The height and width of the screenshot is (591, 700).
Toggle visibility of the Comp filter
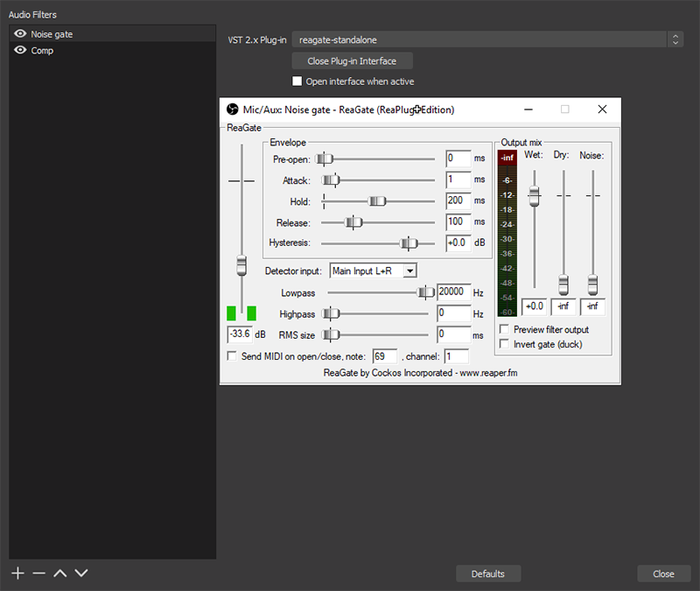pyautogui.click(x=19, y=51)
